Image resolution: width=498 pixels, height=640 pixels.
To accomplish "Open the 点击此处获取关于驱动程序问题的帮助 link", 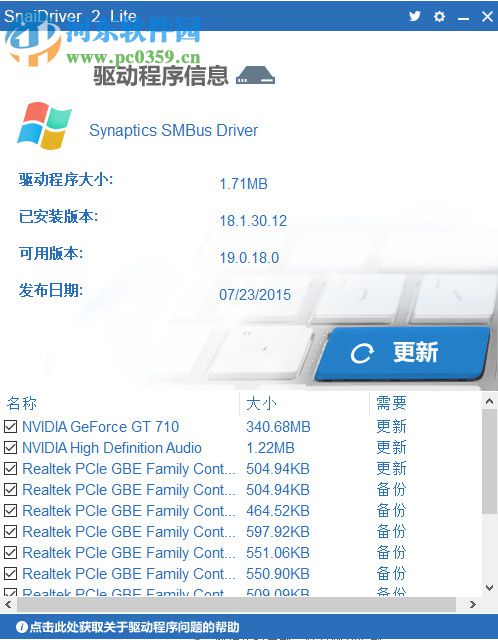I will (x=134, y=627).
